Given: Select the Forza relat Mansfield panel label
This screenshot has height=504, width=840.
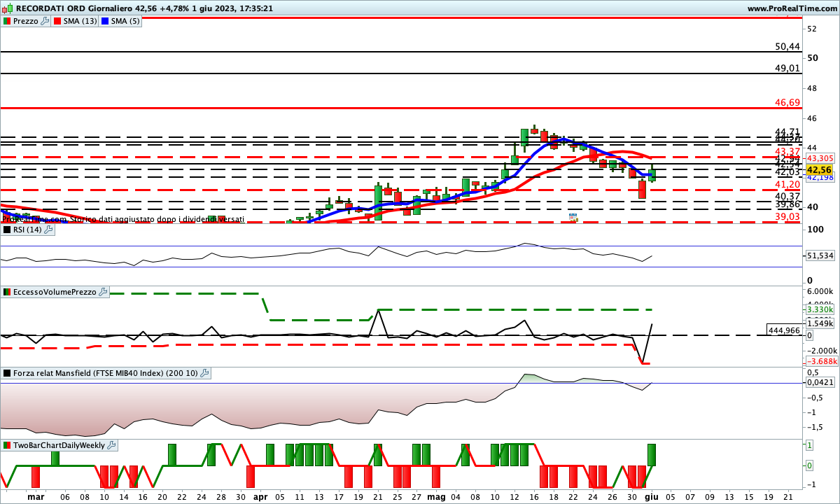Looking at the screenshot, I should (x=106, y=373).
